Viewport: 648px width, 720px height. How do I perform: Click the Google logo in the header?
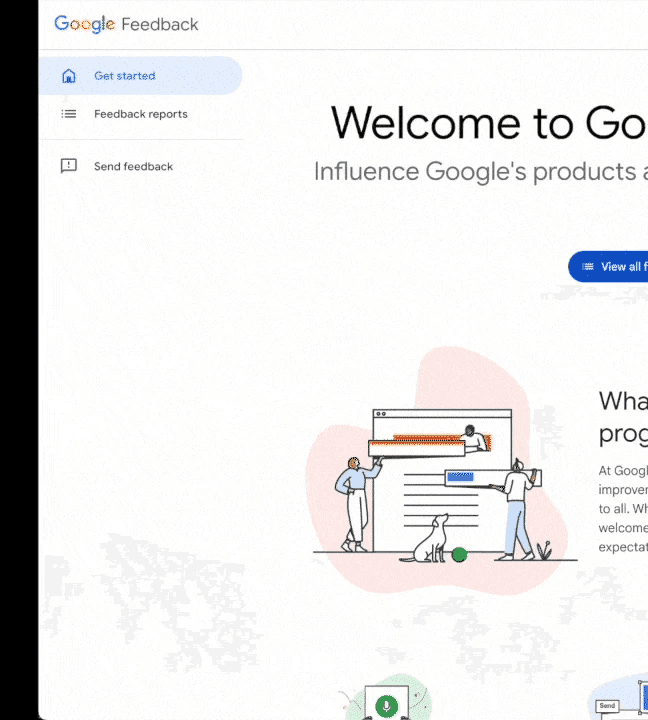click(85, 24)
